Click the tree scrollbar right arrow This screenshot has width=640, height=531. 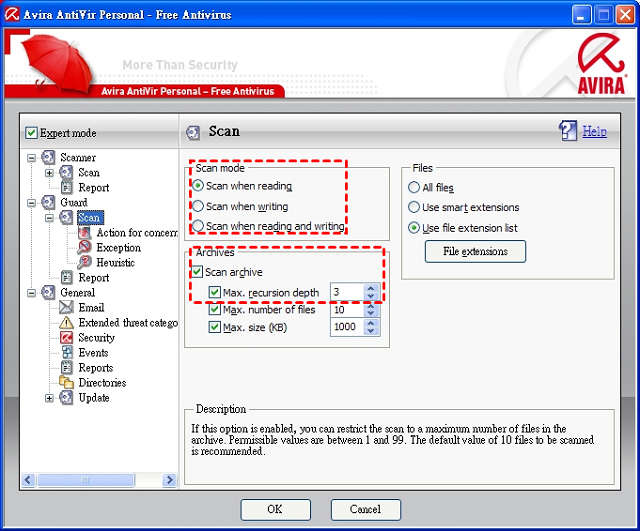pos(169,480)
